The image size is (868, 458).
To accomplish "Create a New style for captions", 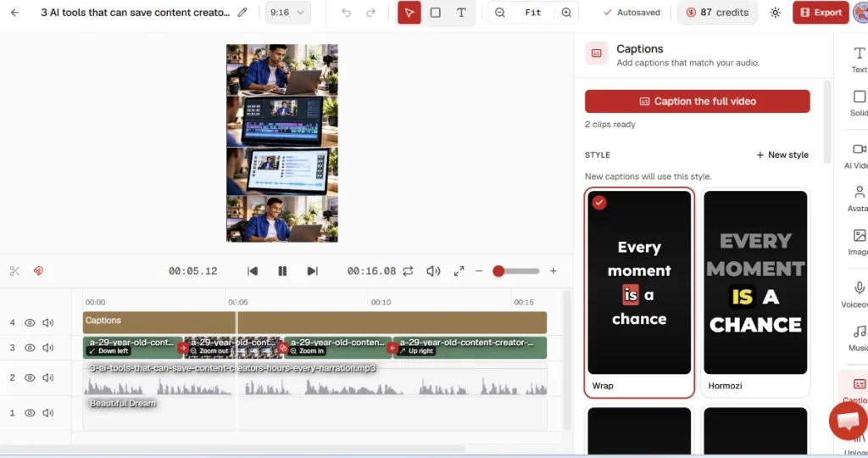I will click(782, 155).
